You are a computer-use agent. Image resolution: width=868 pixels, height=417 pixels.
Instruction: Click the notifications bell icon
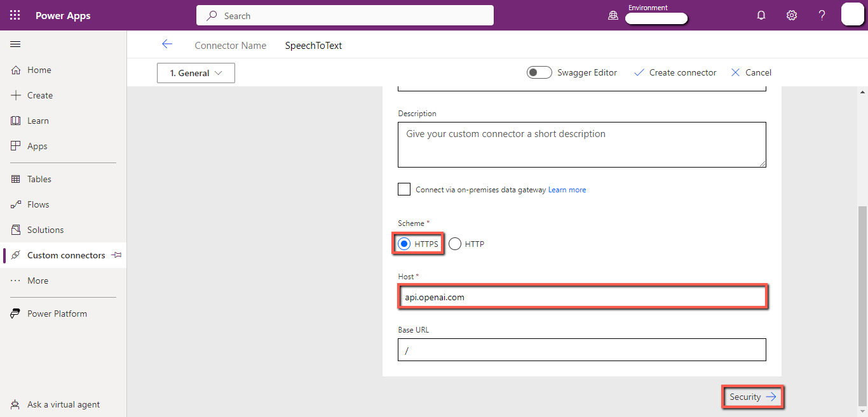(x=761, y=15)
